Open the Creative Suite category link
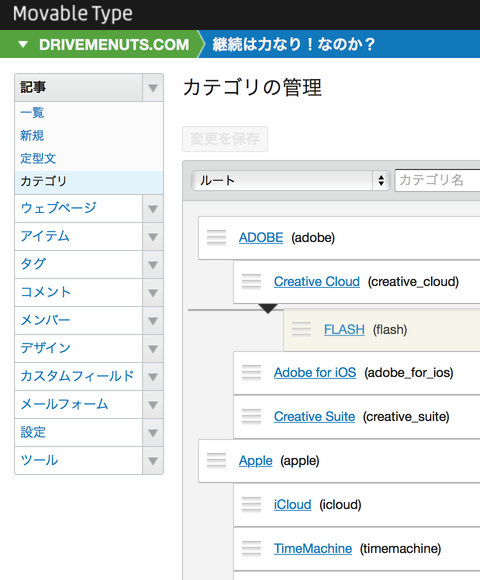The height and width of the screenshot is (580, 480). 314,417
